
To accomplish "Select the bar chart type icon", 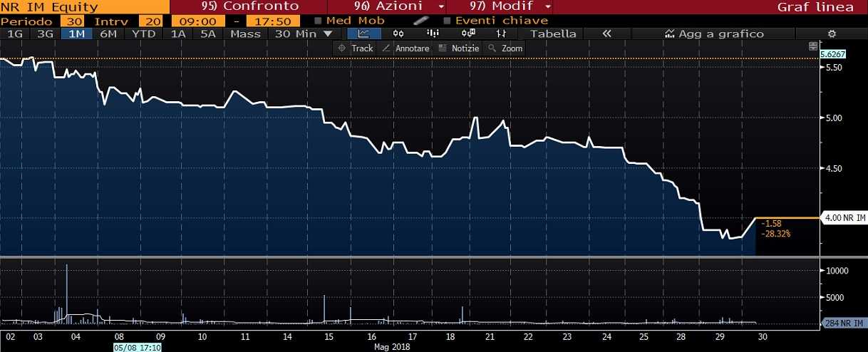I will click(433, 33).
